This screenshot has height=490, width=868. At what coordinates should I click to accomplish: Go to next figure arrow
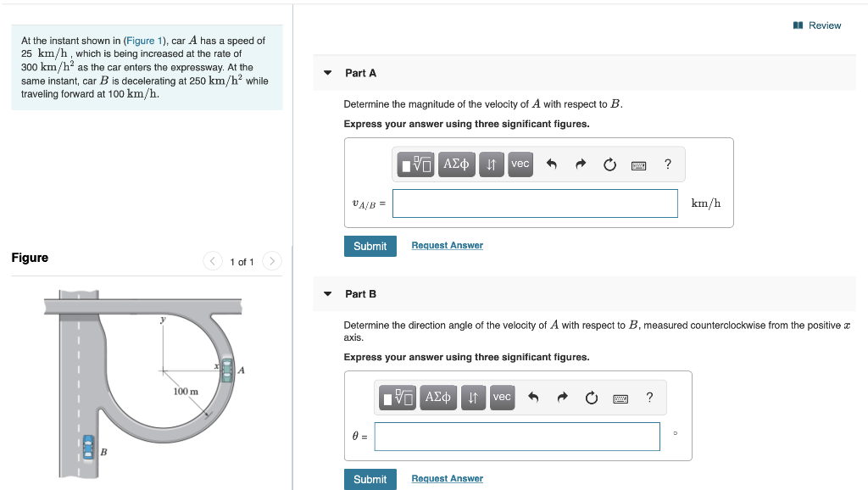click(x=272, y=261)
